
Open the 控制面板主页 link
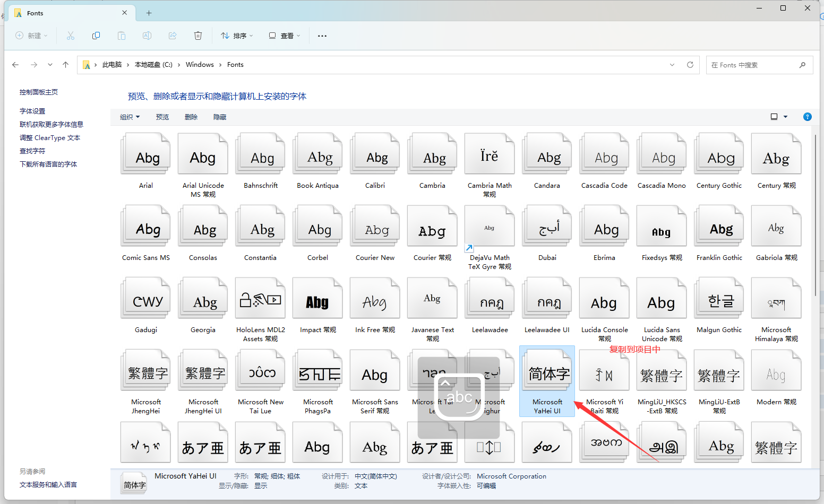(x=39, y=92)
